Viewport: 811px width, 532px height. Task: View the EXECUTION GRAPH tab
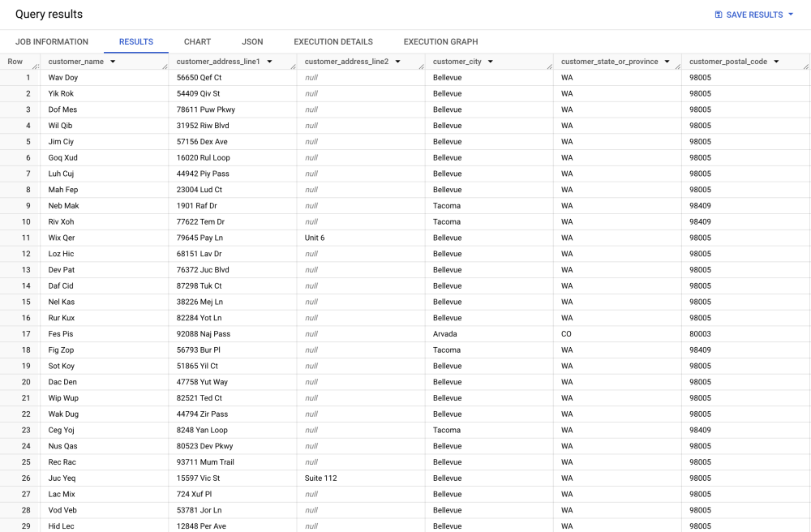click(x=440, y=42)
